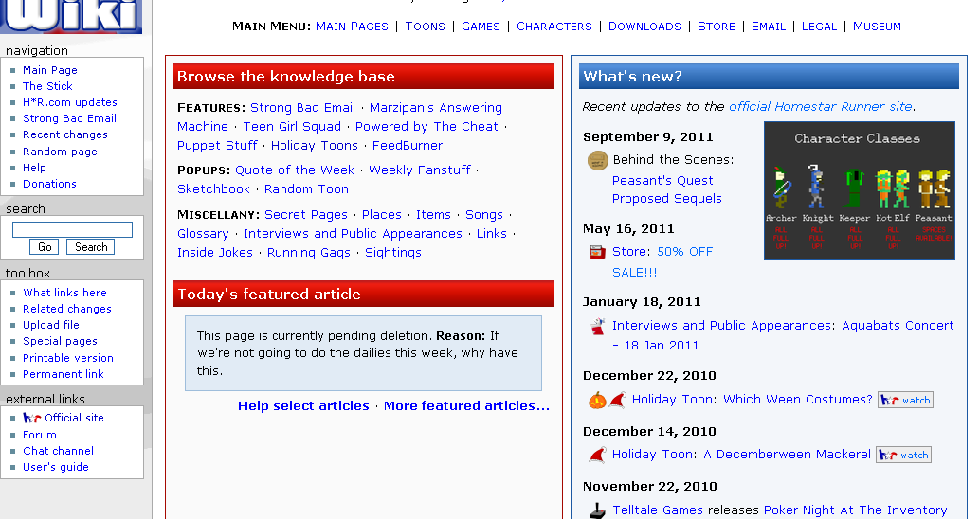This screenshot has width=980, height=519.
Task: Open Store in the main menu
Action: [x=717, y=27]
